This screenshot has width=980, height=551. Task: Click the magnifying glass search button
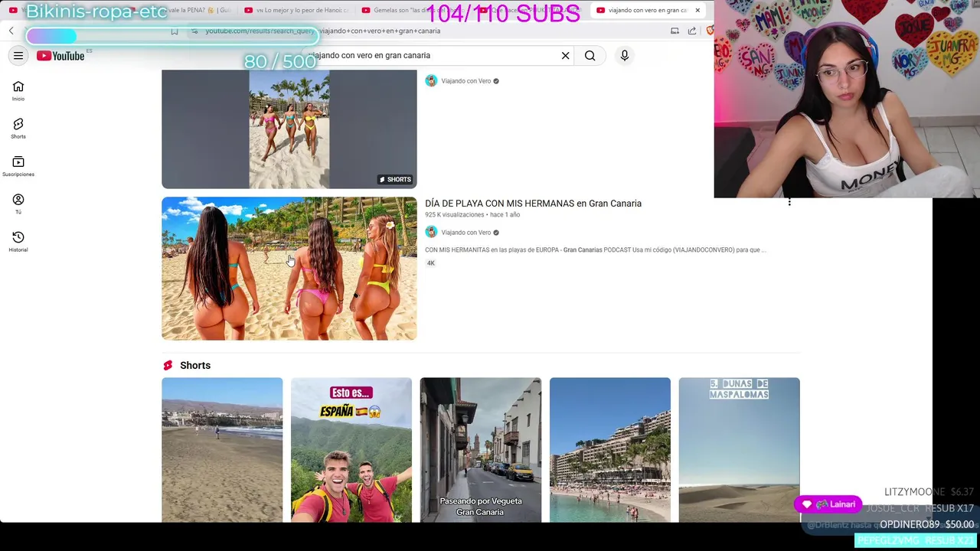click(590, 56)
